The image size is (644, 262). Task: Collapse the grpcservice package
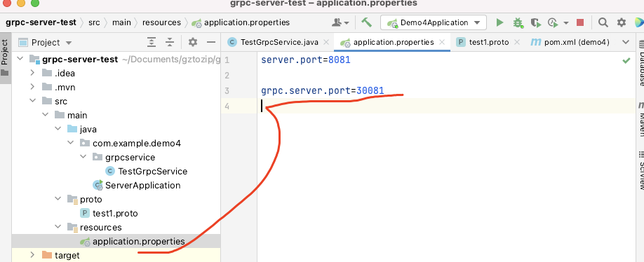tap(83, 157)
